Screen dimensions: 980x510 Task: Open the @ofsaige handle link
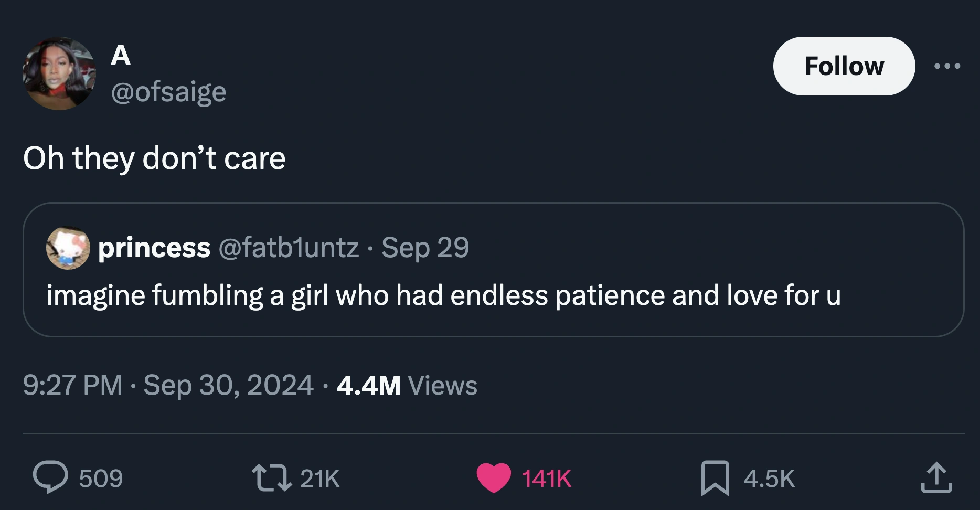coord(168,92)
